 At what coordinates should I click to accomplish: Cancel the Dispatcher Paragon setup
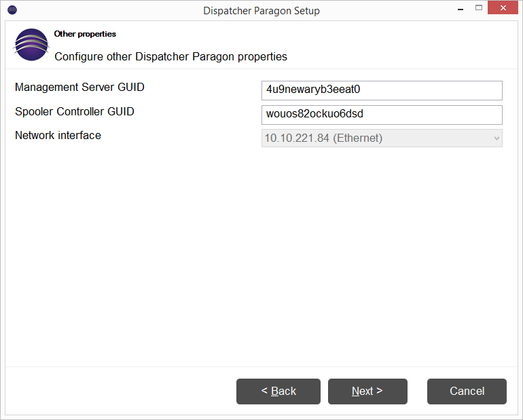pyautogui.click(x=467, y=392)
